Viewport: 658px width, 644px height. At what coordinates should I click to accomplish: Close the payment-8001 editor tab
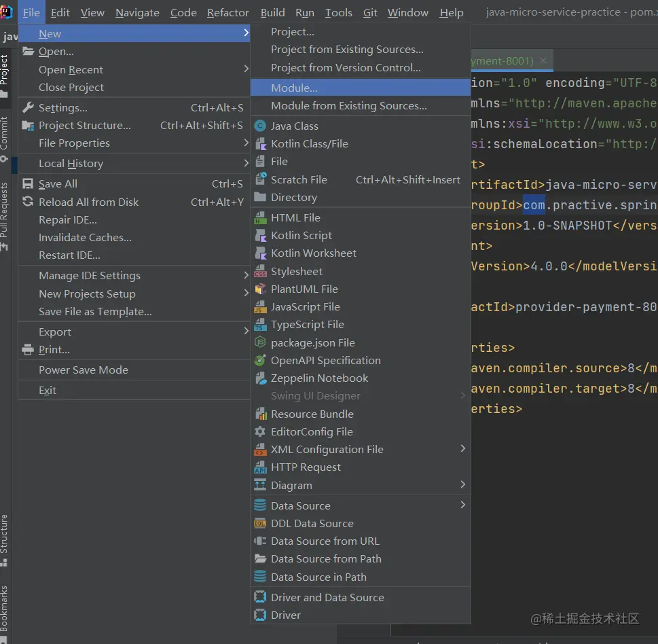tap(543, 60)
